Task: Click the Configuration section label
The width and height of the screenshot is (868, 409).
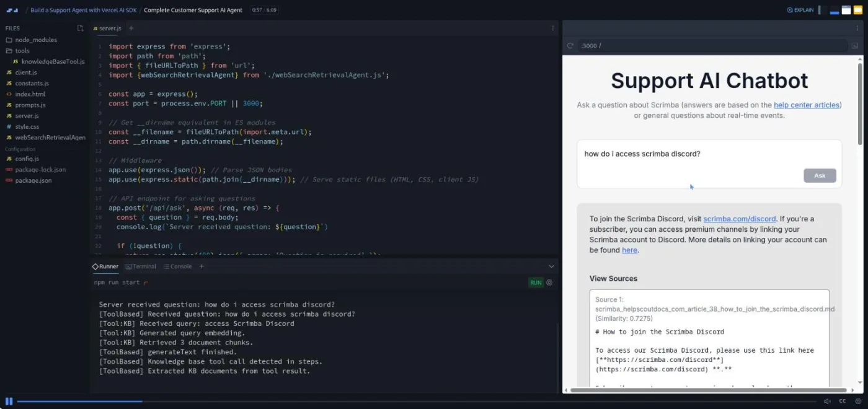Action: click(20, 149)
